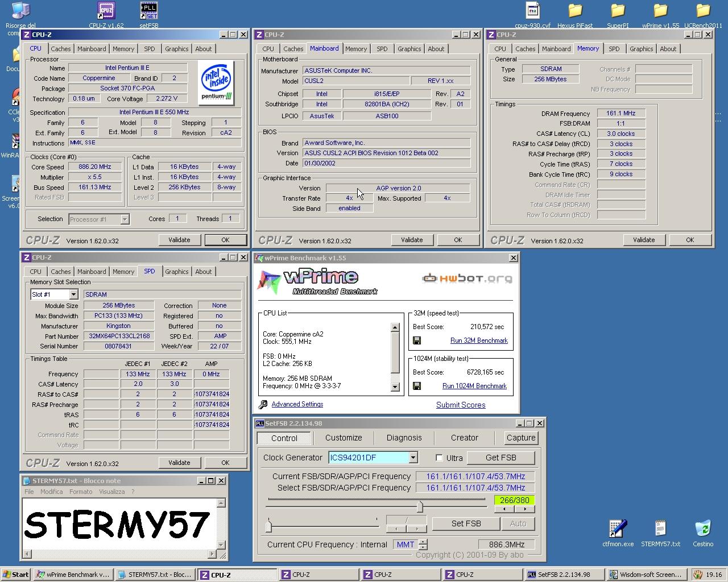Open Visualizza menu in Blocco note
The height and width of the screenshot is (582, 728).
coord(111,492)
